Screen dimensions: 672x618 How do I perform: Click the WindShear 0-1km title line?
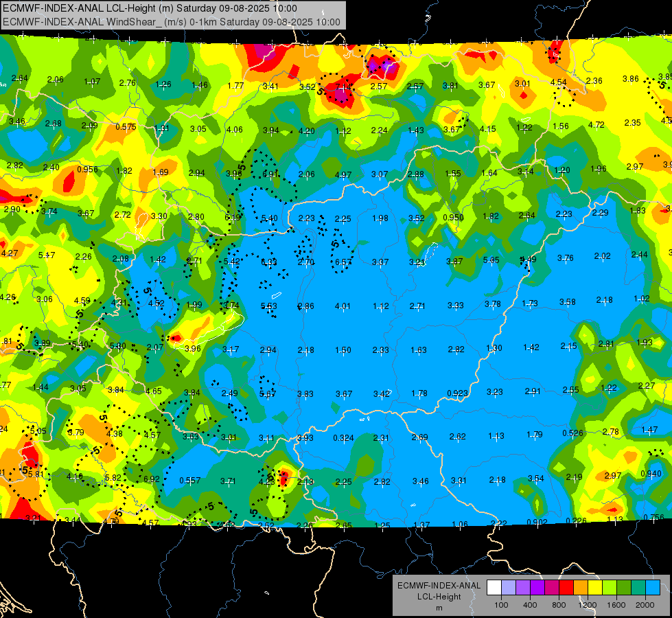[x=172, y=22]
